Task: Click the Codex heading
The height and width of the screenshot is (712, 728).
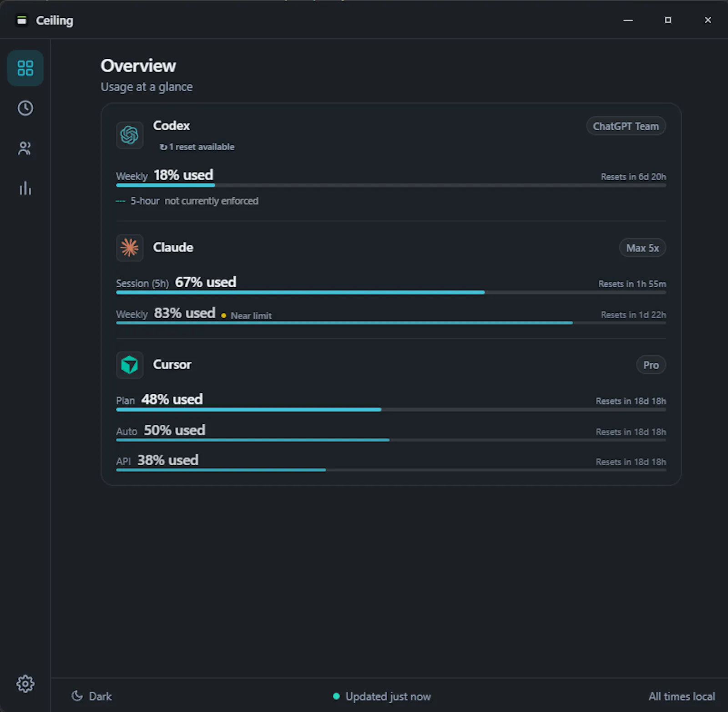Action: point(172,126)
